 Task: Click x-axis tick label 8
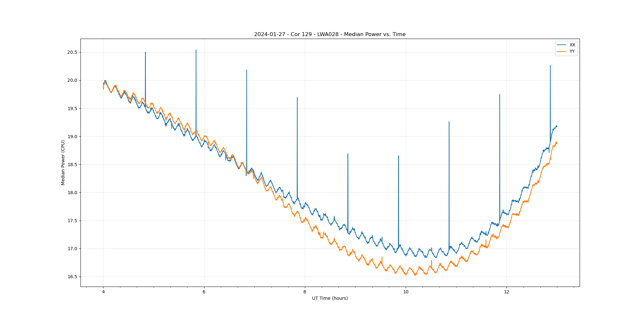coord(305,292)
